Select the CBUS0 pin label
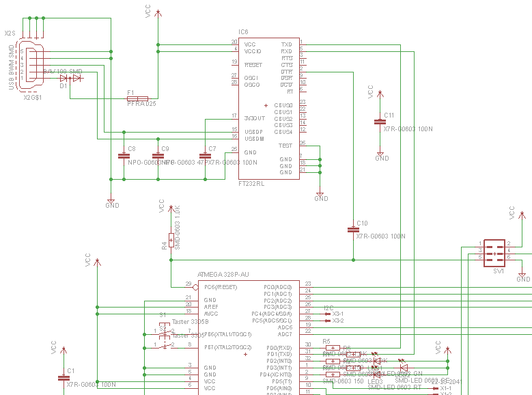 pos(283,105)
